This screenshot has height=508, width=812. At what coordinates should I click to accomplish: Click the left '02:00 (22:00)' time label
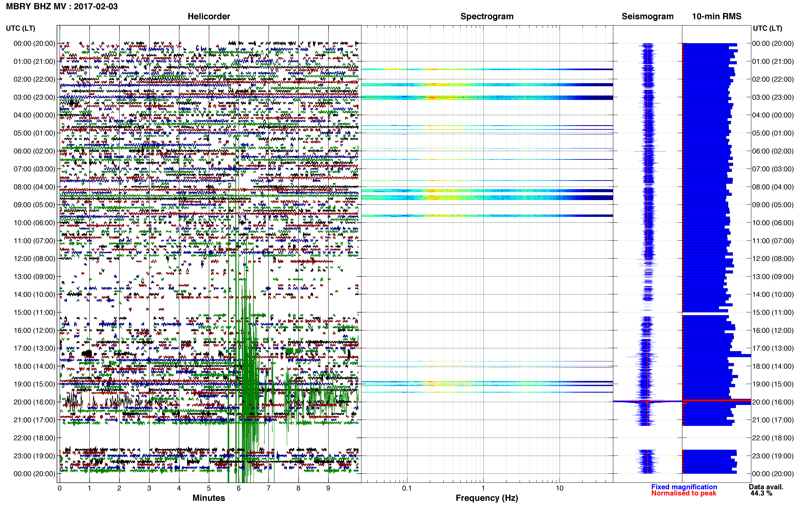click(x=34, y=79)
